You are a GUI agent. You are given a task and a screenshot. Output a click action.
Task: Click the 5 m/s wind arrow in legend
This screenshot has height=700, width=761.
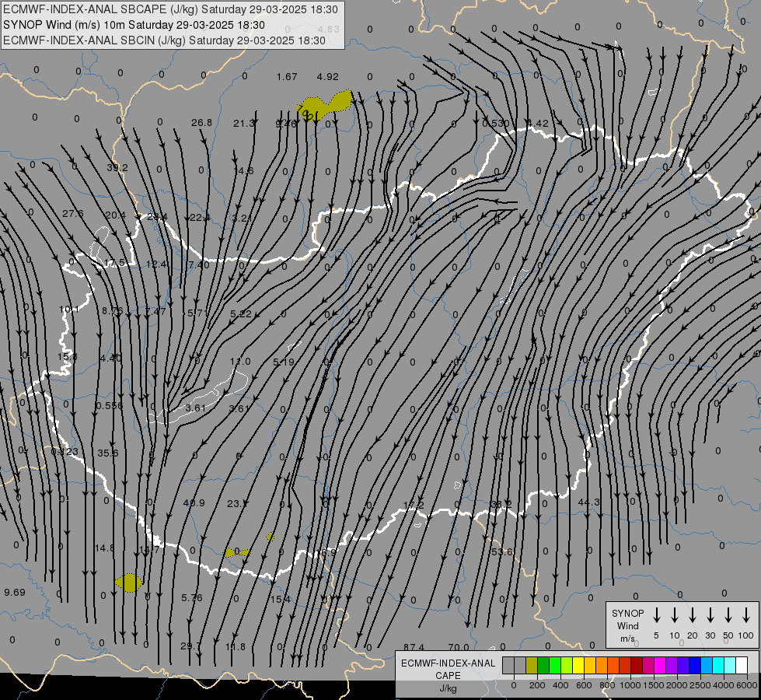click(657, 615)
